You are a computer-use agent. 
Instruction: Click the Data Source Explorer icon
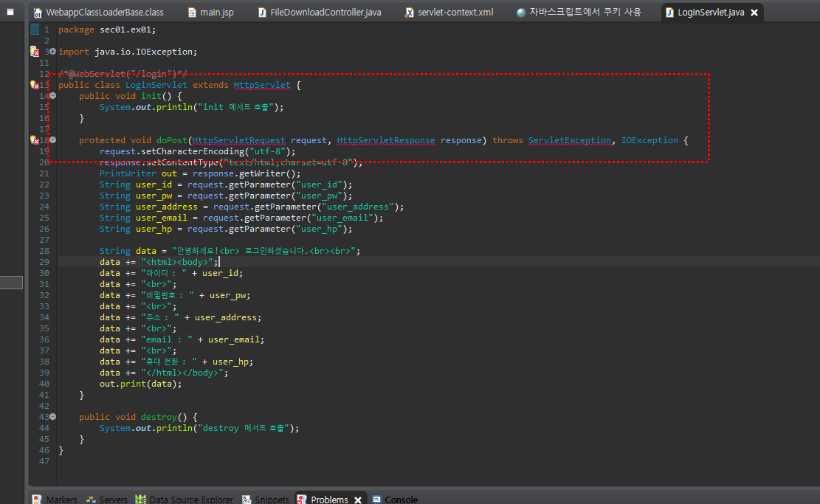141,500
